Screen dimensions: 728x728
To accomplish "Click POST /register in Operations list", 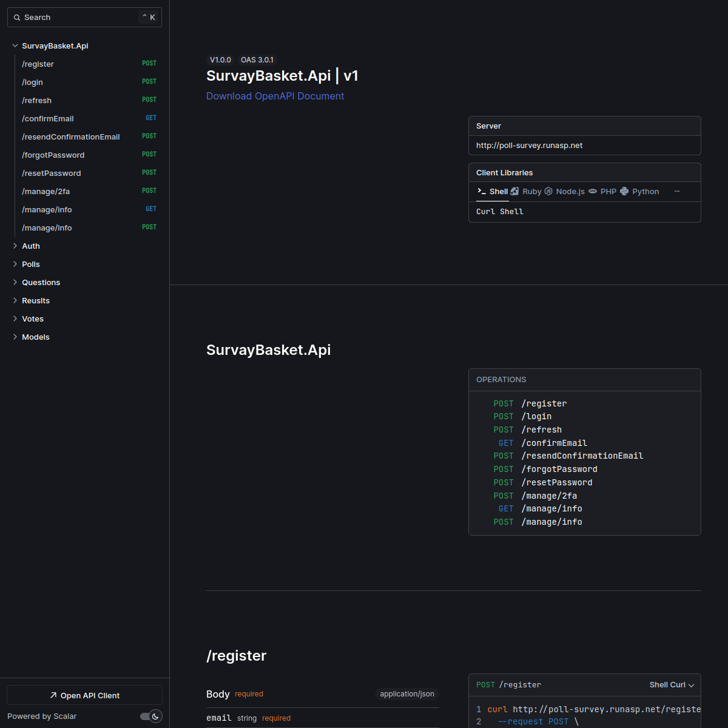I will coord(530,403).
